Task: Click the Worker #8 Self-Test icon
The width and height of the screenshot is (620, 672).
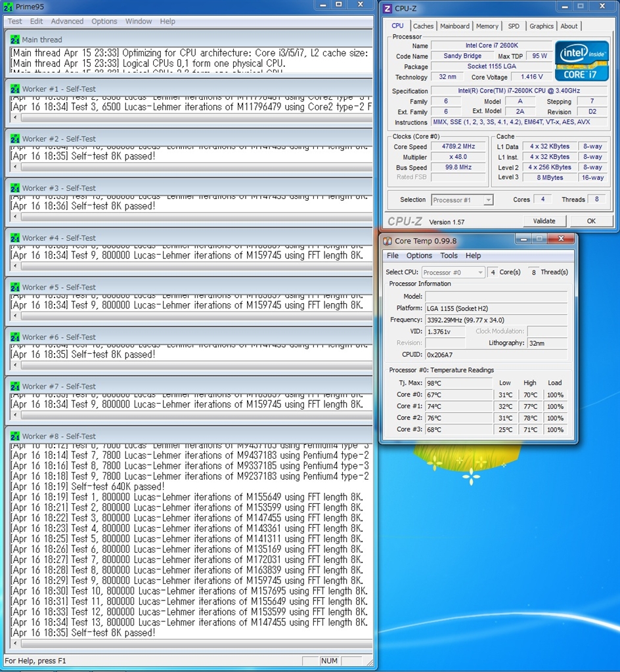Action: [x=15, y=436]
